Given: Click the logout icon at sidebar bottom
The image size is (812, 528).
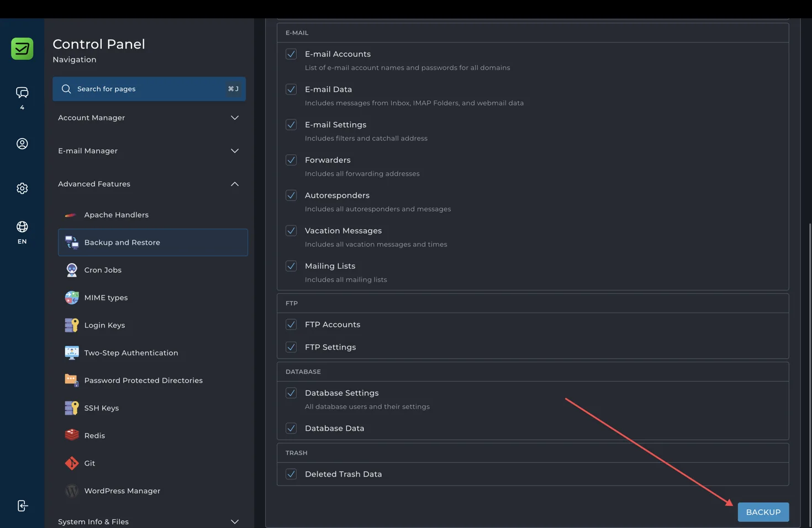Looking at the screenshot, I should 22,506.
